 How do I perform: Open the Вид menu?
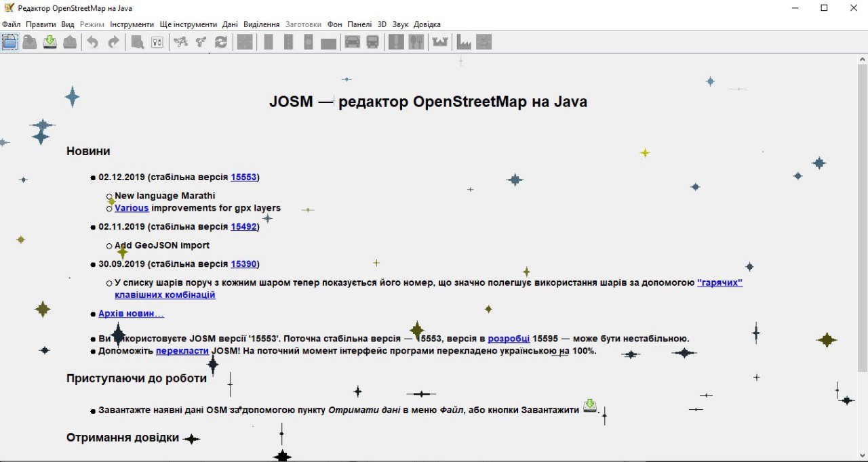(x=68, y=24)
